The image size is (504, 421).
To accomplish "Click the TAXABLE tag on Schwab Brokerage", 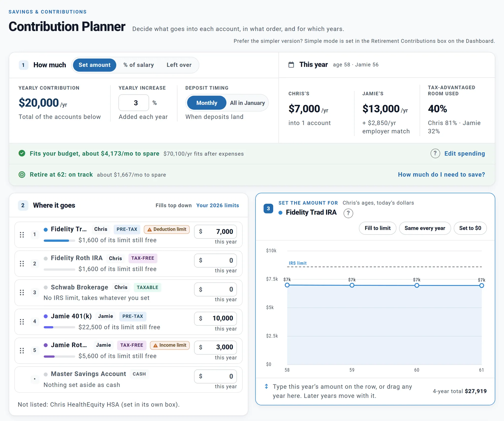I will 147,288.
